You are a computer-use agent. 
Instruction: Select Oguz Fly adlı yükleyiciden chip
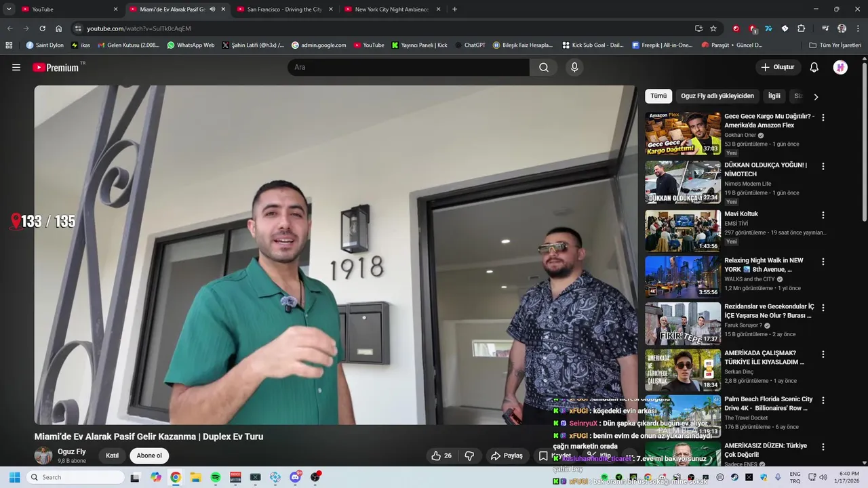point(717,96)
